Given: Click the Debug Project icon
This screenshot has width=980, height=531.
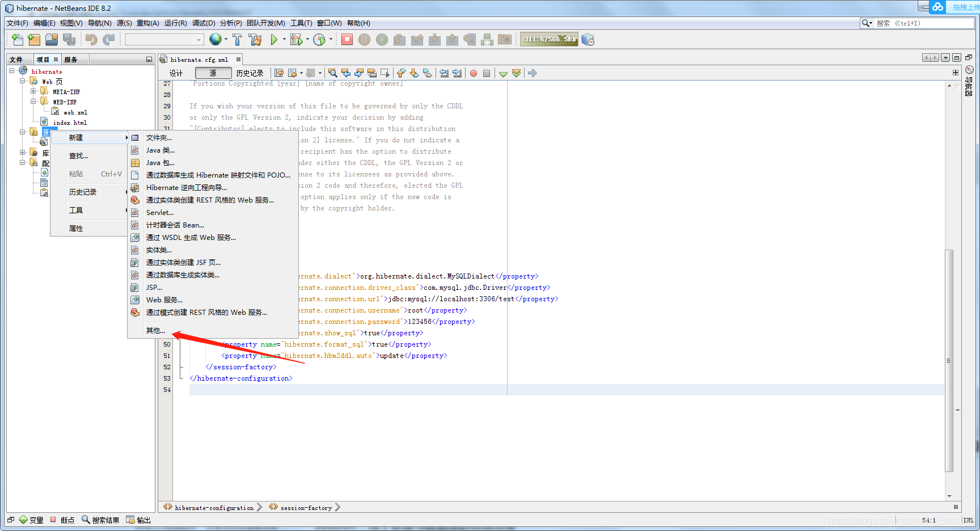Looking at the screenshot, I should coord(296,39).
